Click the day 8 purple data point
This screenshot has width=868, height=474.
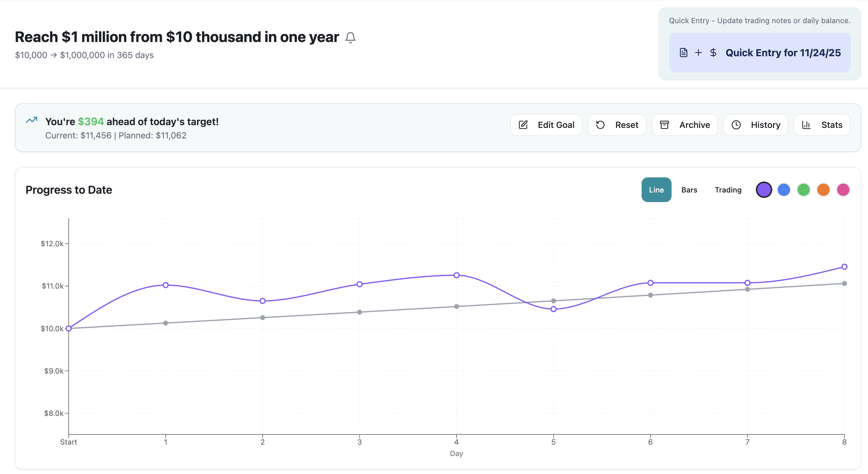click(844, 267)
